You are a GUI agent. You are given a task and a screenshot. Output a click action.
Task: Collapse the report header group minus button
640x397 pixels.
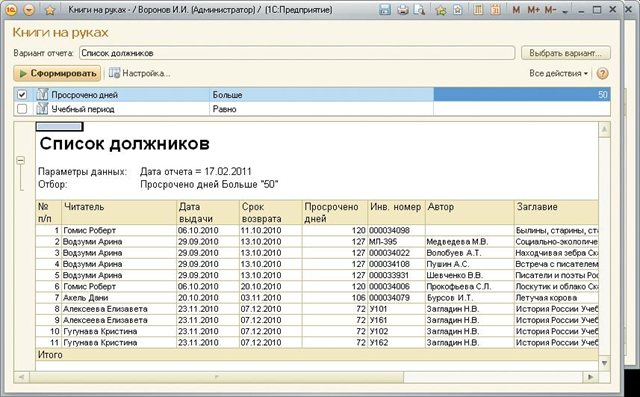coord(20,160)
